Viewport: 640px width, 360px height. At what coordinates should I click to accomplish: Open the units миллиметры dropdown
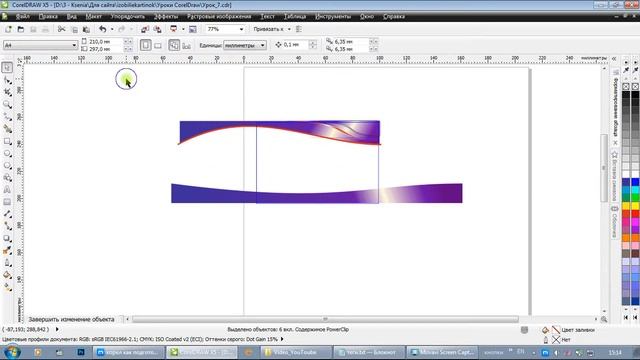[x=262, y=45]
